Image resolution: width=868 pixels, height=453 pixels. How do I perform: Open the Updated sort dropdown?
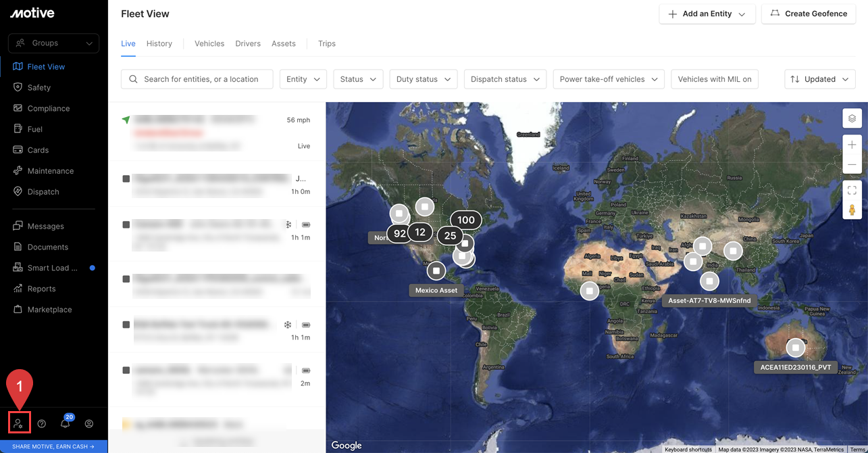tap(819, 79)
